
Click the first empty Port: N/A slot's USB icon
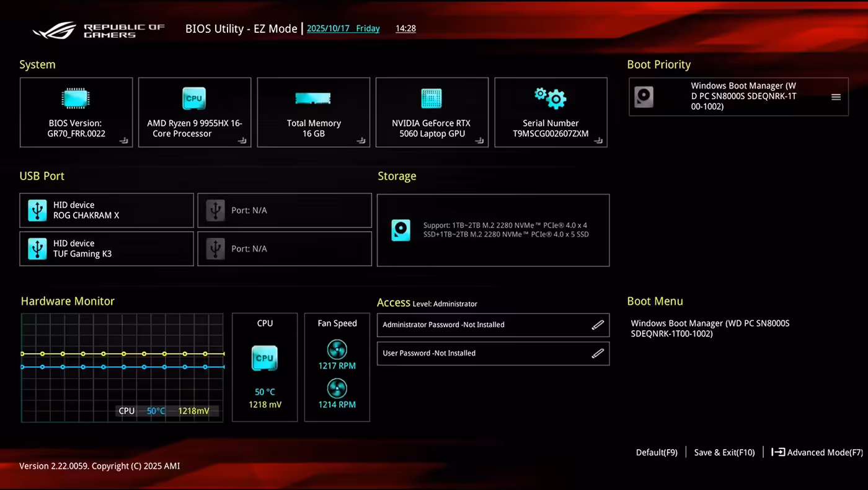click(215, 211)
